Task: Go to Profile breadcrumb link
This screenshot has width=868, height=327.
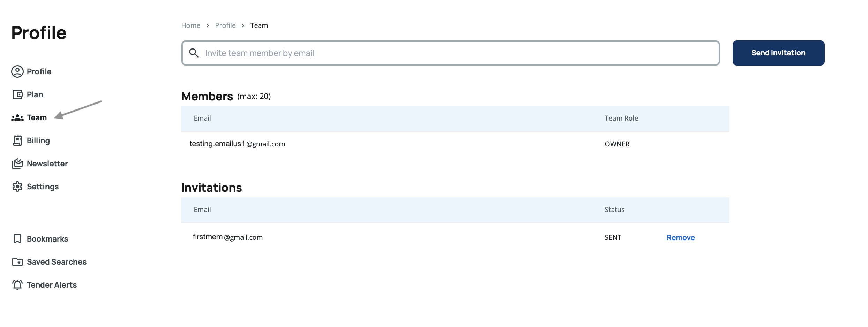Action: click(x=225, y=25)
